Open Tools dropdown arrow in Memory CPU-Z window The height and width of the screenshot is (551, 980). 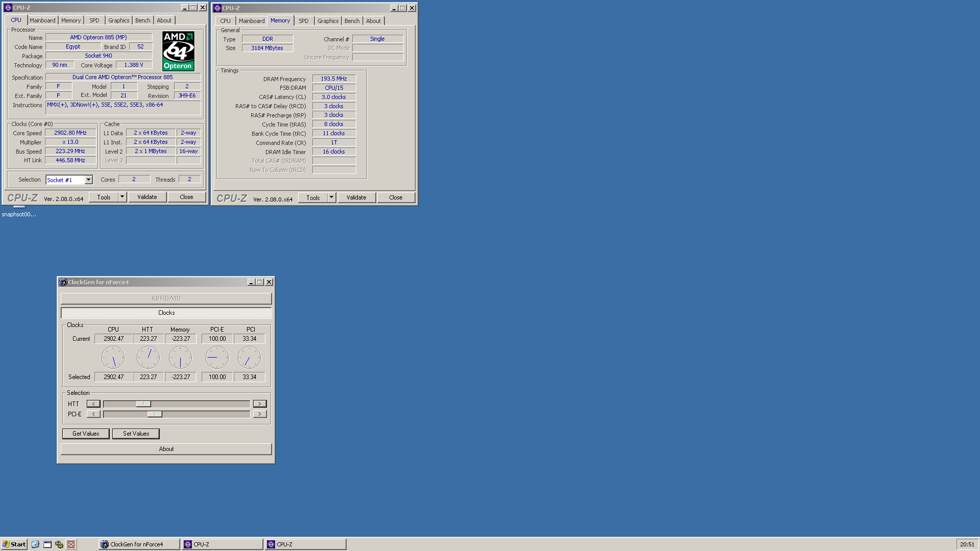[331, 197]
